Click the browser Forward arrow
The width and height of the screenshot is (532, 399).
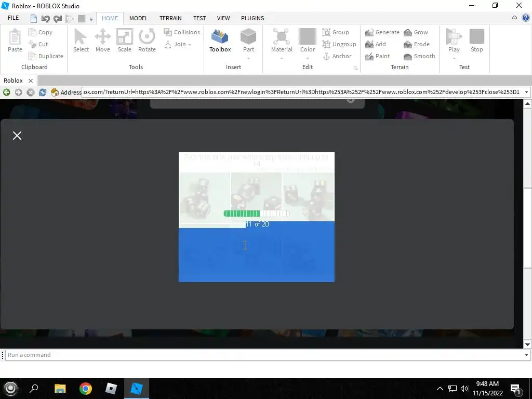pos(18,92)
